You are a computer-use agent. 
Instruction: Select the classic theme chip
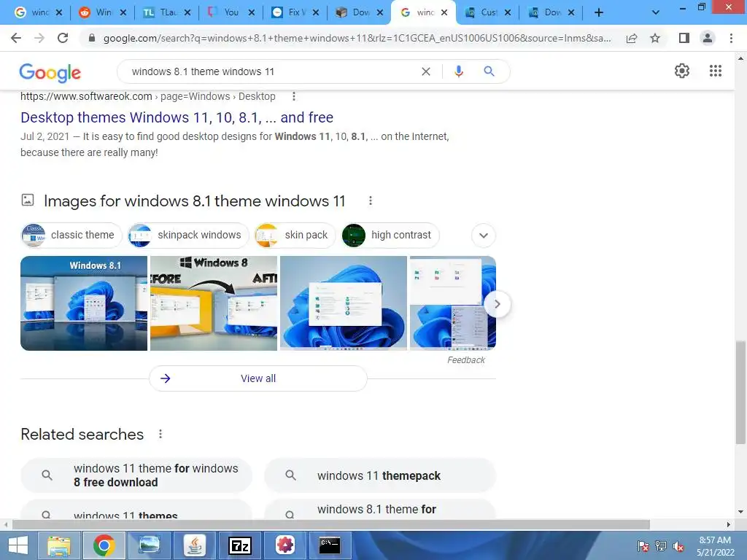click(71, 236)
